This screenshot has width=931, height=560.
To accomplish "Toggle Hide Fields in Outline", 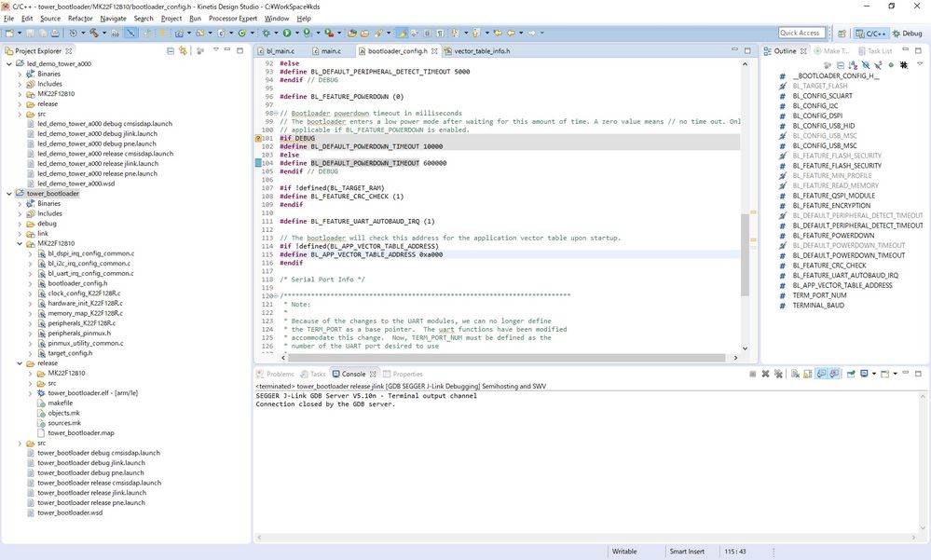I will [x=866, y=64].
